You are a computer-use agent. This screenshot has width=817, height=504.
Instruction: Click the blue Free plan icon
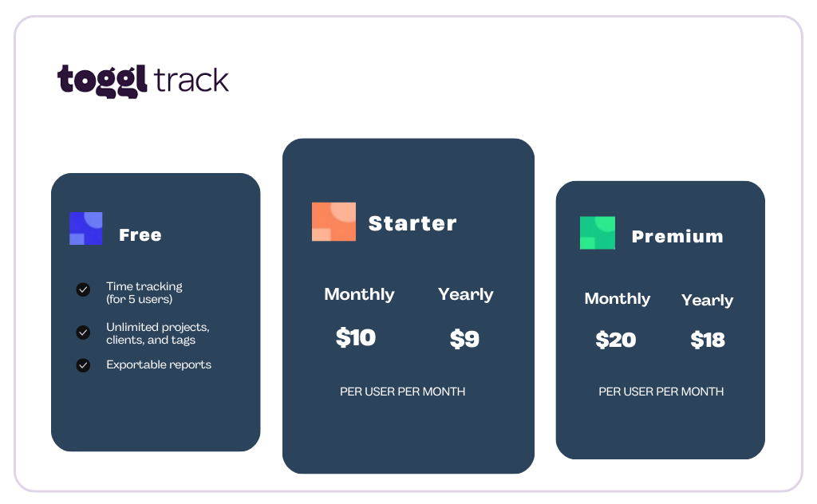click(x=86, y=228)
